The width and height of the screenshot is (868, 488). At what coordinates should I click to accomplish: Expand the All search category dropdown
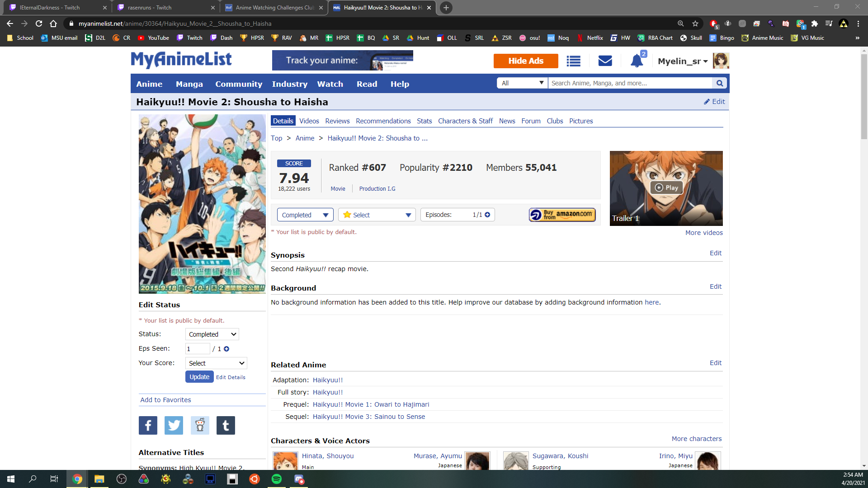(522, 83)
